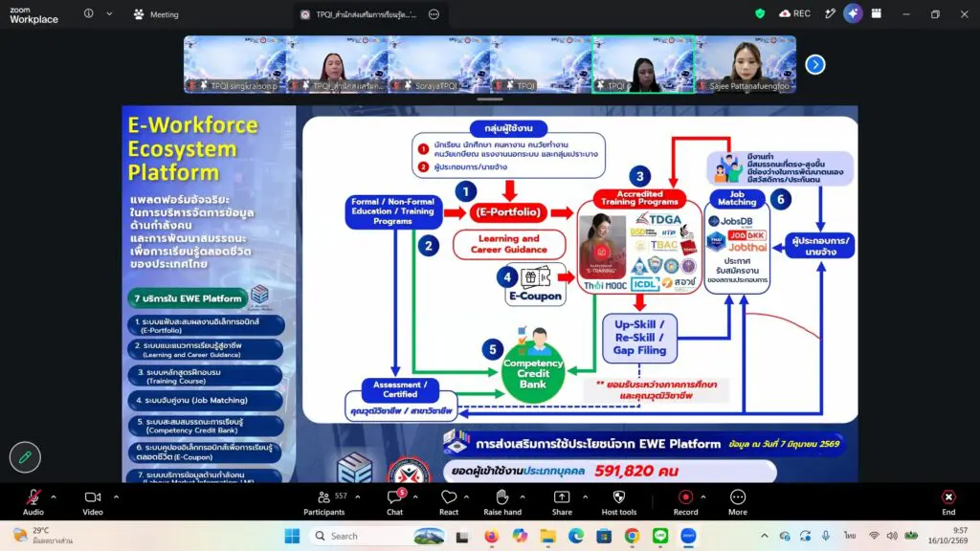This screenshot has width=980, height=551.
Task: Start Share screen
Action: (562, 502)
